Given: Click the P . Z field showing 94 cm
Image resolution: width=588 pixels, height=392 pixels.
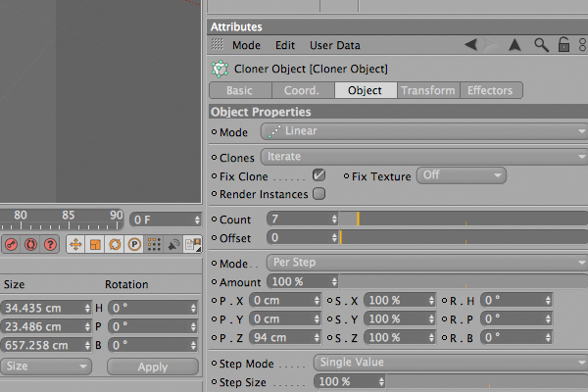Looking at the screenshot, I should [x=285, y=337].
